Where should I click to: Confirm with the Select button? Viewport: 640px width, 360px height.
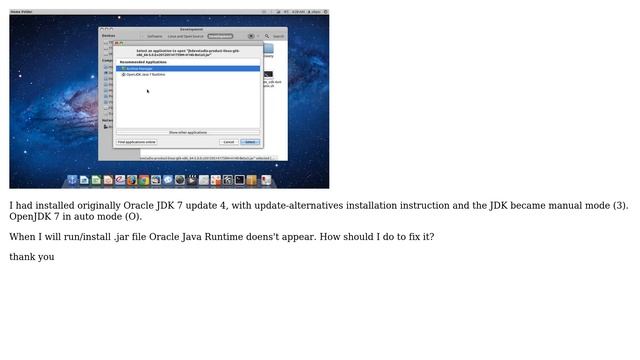click(250, 142)
